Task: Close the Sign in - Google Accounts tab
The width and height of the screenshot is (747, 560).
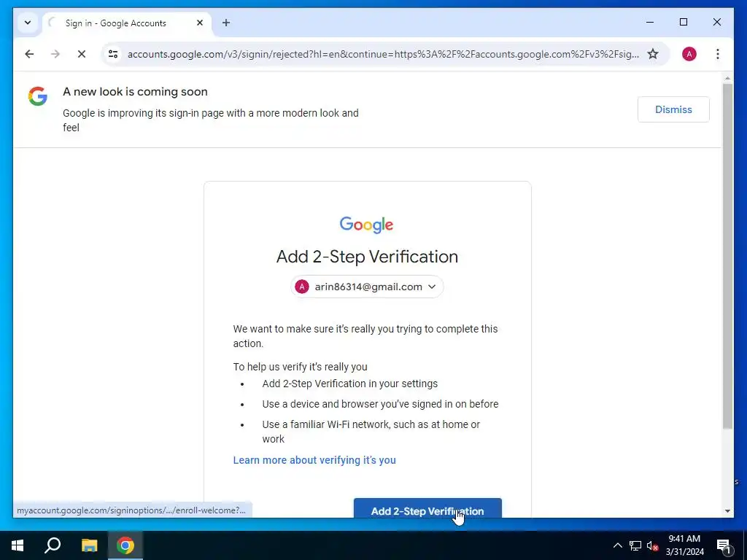Action: pyautogui.click(x=200, y=23)
